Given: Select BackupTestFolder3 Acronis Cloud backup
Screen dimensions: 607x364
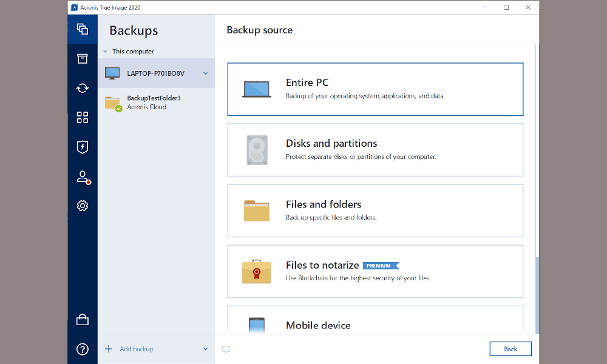Looking at the screenshot, I should tap(157, 103).
